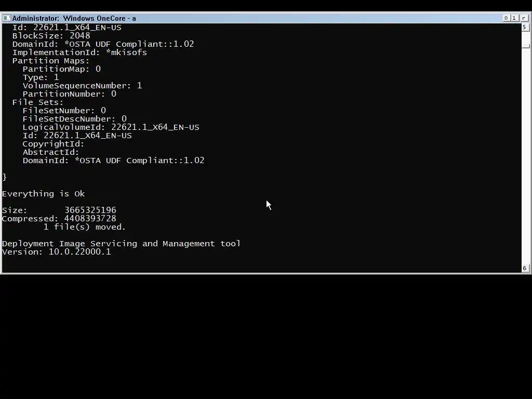The width and height of the screenshot is (532, 399).
Task: Click the 'Compressed: 4408393728' line
Action: coord(59,219)
